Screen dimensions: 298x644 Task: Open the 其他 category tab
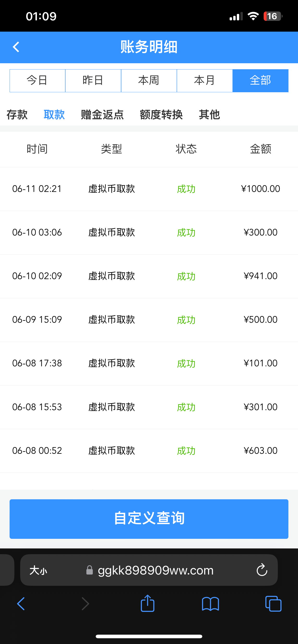[x=209, y=115]
